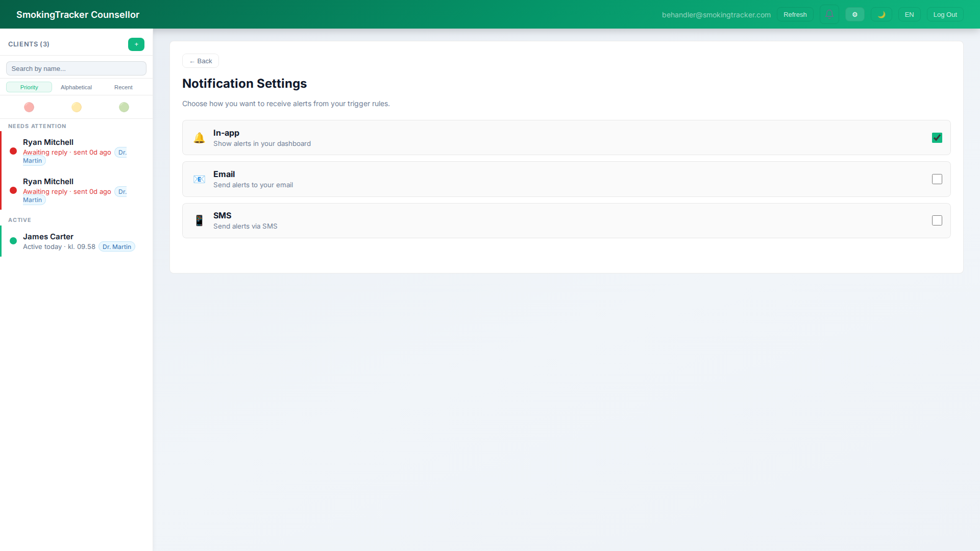Click the Email envelope icon
The image size is (980, 551).
click(199, 179)
